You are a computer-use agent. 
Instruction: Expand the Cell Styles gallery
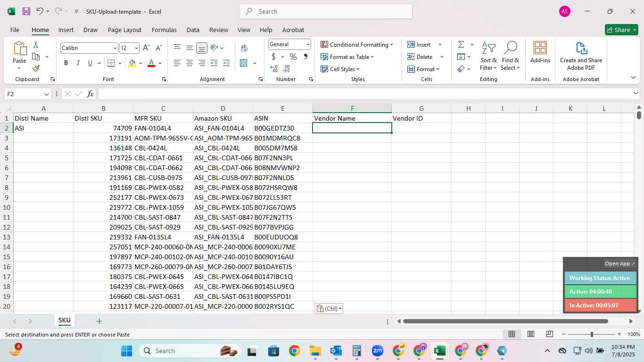click(340, 69)
